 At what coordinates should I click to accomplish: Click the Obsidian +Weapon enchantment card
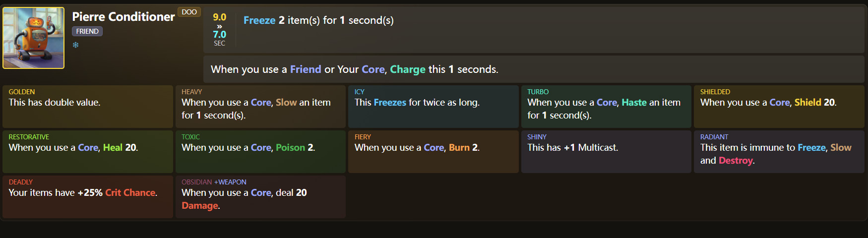coord(260,197)
